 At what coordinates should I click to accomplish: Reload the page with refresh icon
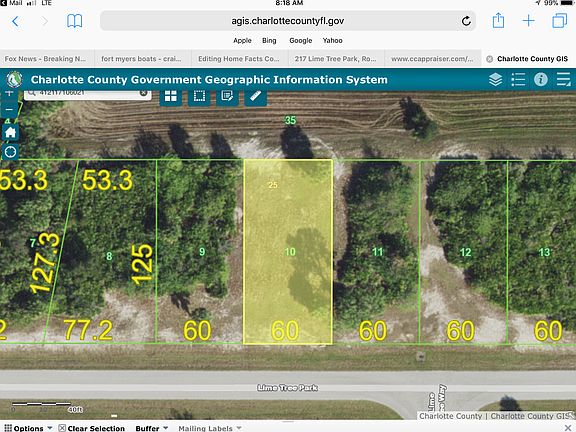(x=466, y=21)
